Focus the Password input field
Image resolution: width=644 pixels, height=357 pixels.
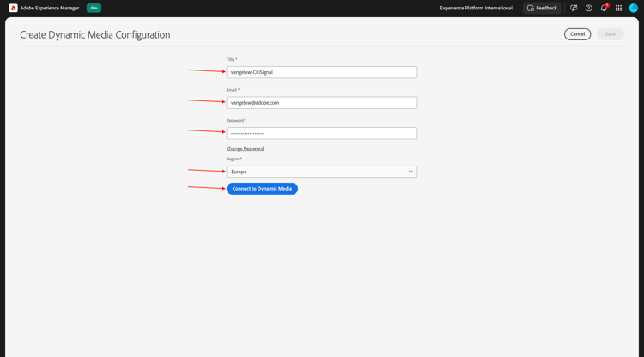pyautogui.click(x=322, y=133)
